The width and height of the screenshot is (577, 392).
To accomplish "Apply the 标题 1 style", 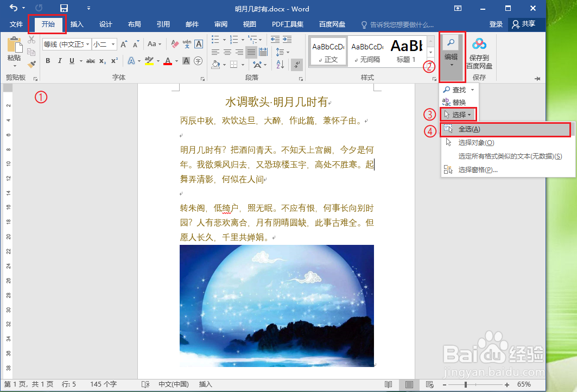I will click(406, 50).
